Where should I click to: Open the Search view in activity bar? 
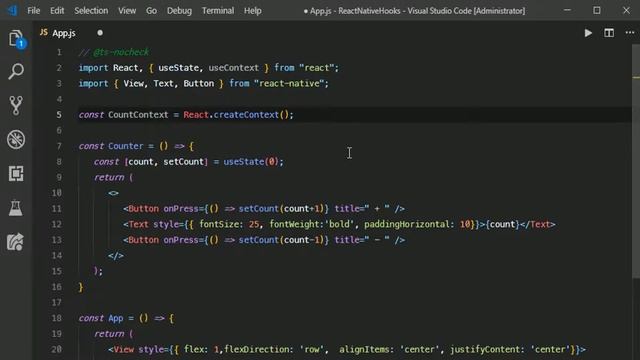coord(16,71)
